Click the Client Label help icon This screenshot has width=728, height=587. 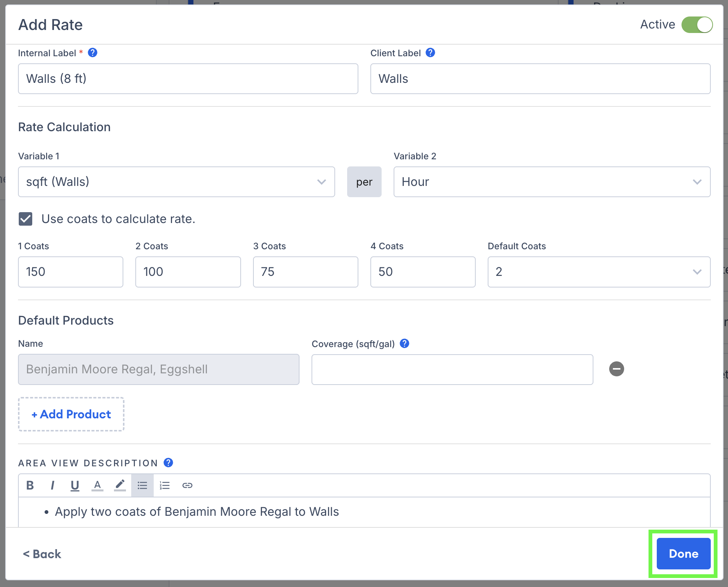pos(430,53)
